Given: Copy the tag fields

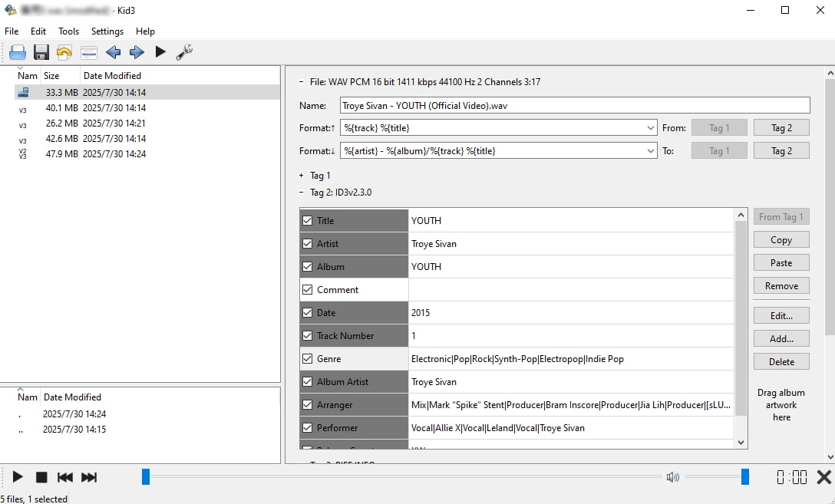Looking at the screenshot, I should pyautogui.click(x=781, y=240).
